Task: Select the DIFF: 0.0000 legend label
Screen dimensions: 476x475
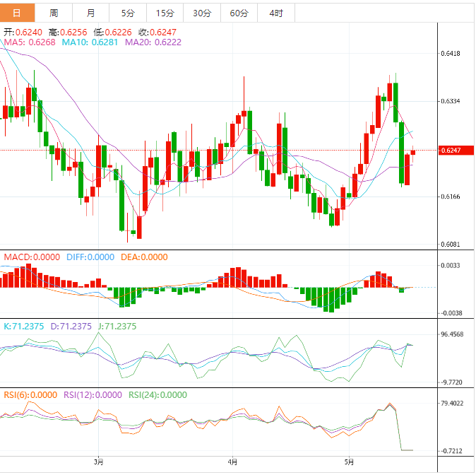Action: [90, 257]
